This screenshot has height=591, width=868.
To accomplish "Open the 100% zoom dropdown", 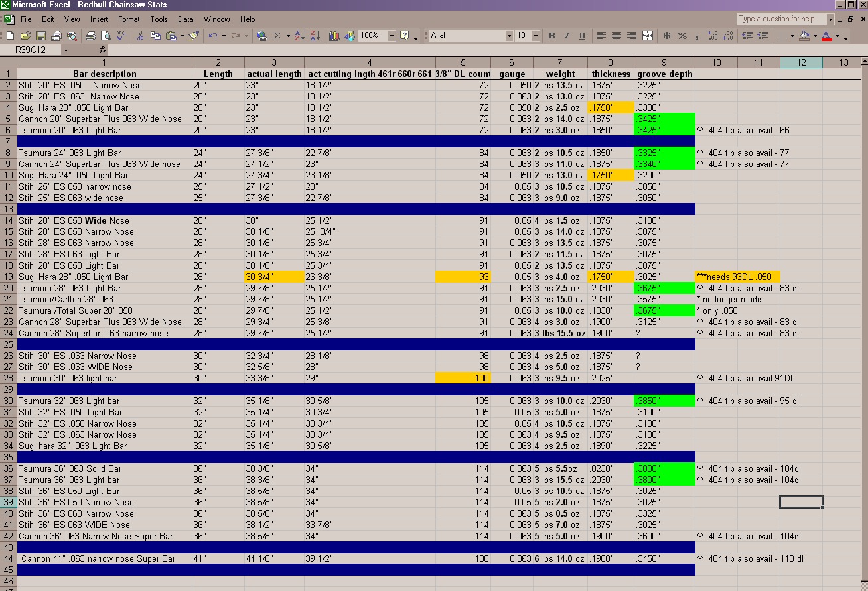I will 392,36.
